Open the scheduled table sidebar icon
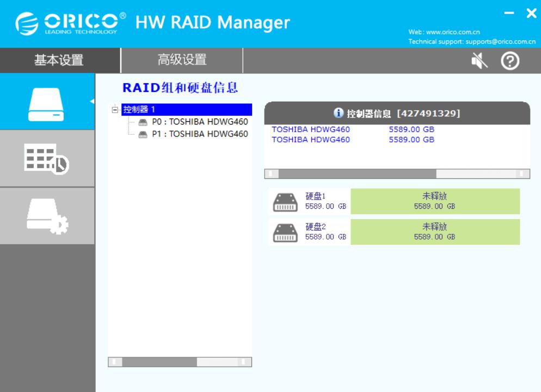This screenshot has width=541, height=392. click(x=47, y=159)
